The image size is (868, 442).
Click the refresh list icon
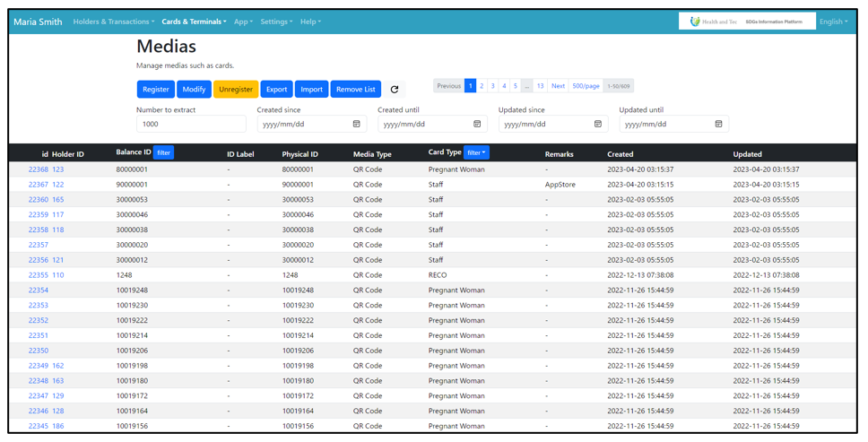(x=395, y=90)
